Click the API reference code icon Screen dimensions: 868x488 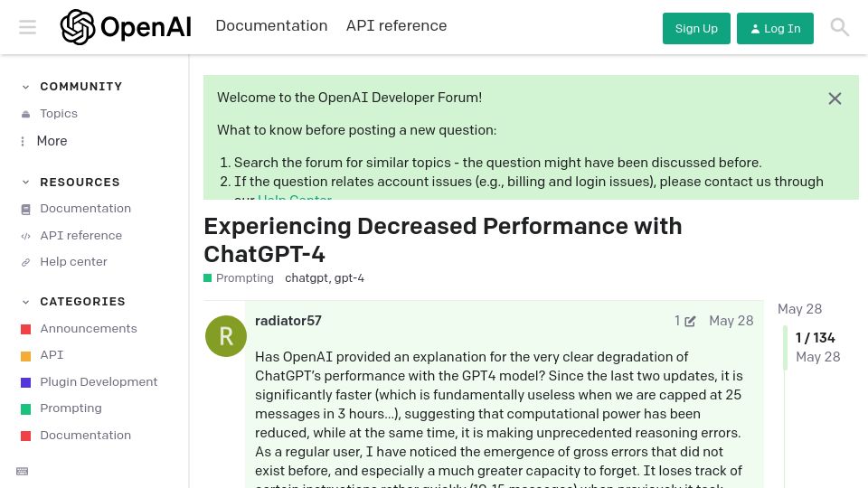tap(25, 236)
